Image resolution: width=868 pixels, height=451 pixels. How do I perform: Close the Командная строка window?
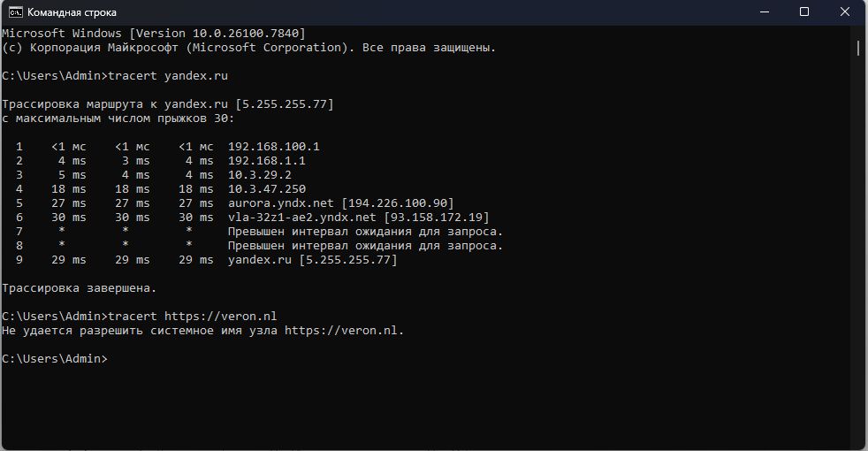[x=845, y=12]
